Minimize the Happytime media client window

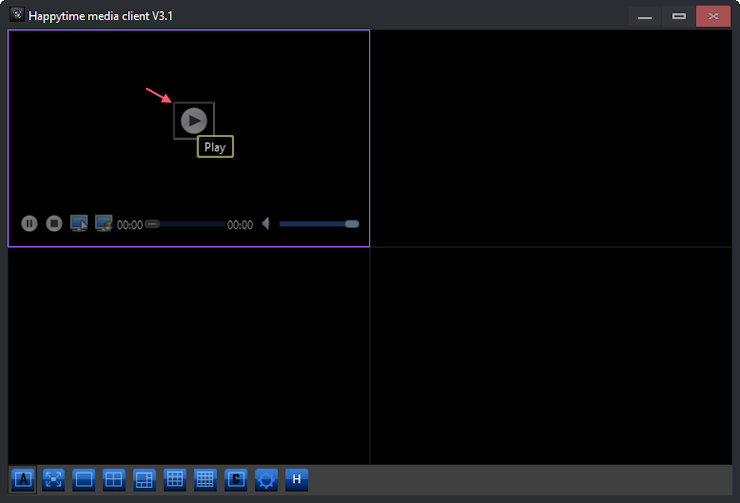[645, 17]
